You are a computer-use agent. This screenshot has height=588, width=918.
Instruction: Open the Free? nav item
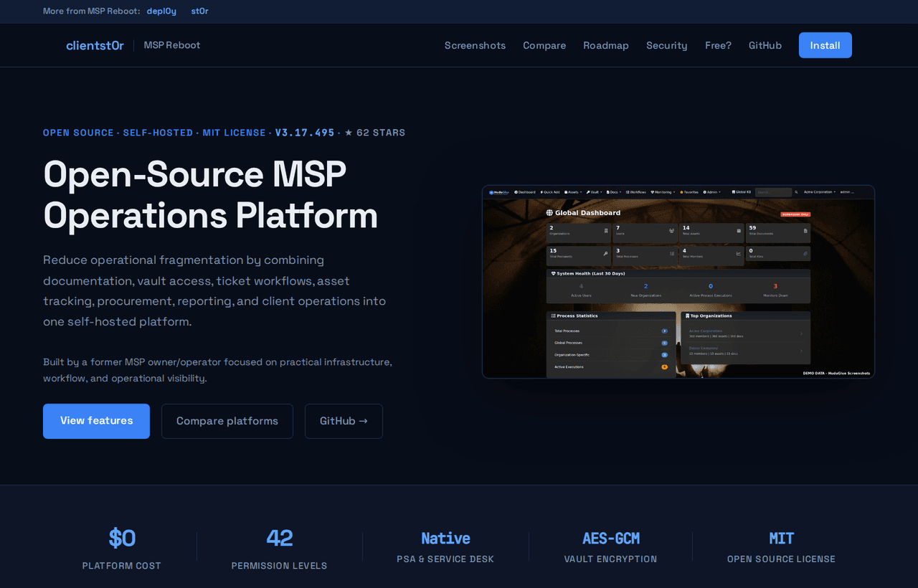718,45
